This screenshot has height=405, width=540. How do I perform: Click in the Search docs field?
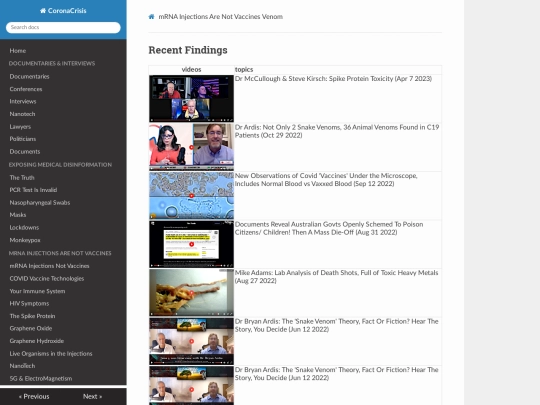point(63,28)
